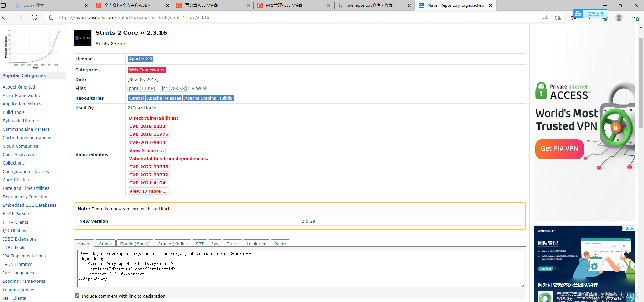Image resolution: width=644 pixels, height=302 pixels.
Task: Select the Ivy tab
Action: point(215,244)
